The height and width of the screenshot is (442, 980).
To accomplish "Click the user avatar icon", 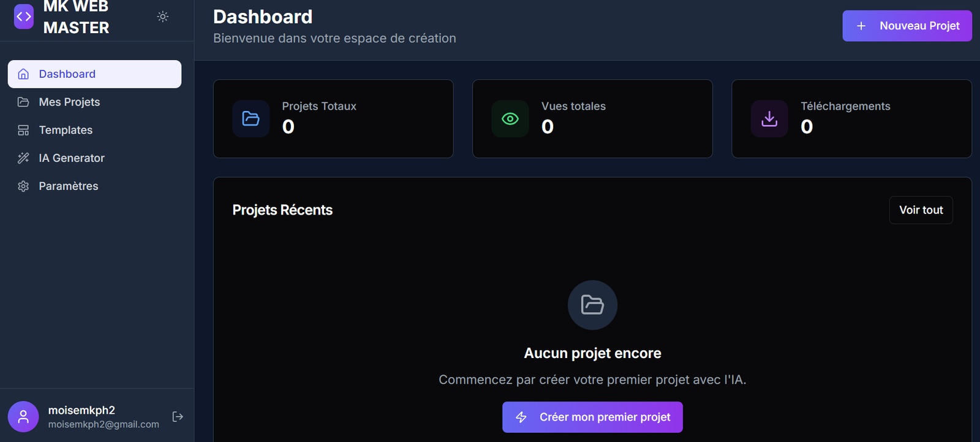I will pos(23,417).
